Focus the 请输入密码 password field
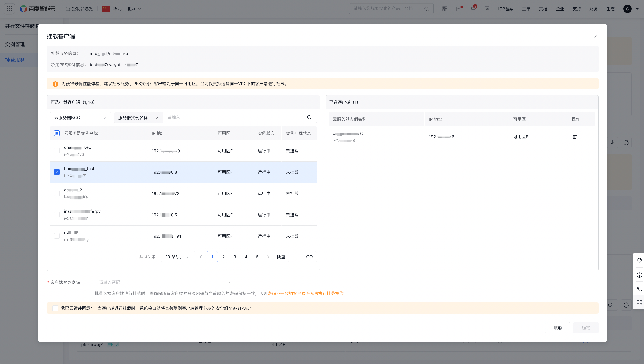644x364 pixels. pyautogui.click(x=165, y=282)
